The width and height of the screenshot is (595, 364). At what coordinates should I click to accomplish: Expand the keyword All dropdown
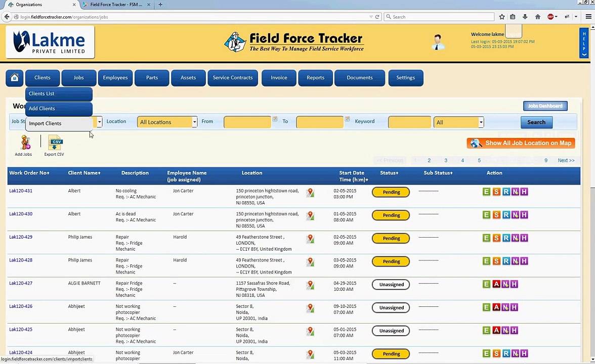pyautogui.click(x=481, y=122)
